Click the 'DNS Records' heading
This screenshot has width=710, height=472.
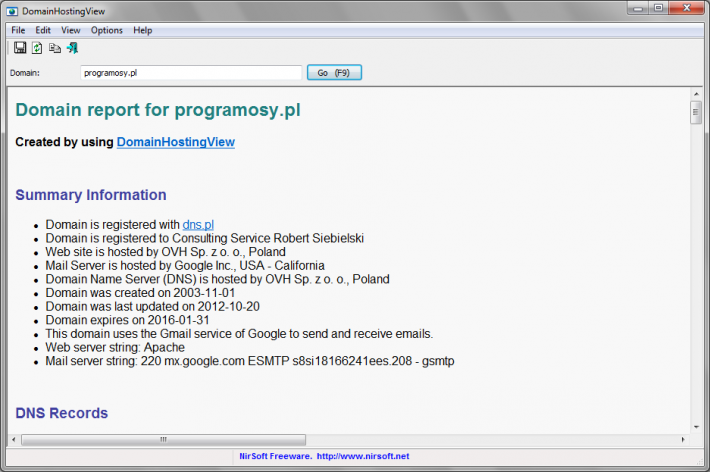coord(62,413)
